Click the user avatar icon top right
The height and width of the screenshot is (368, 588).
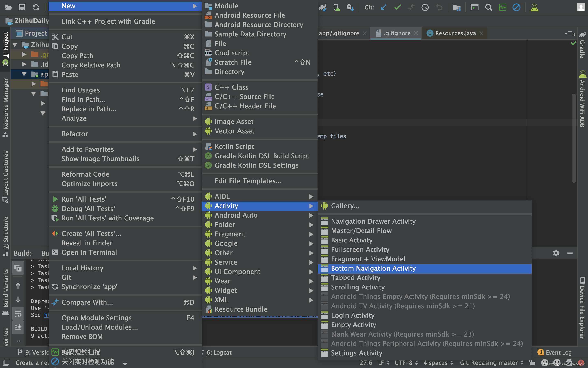(x=581, y=8)
